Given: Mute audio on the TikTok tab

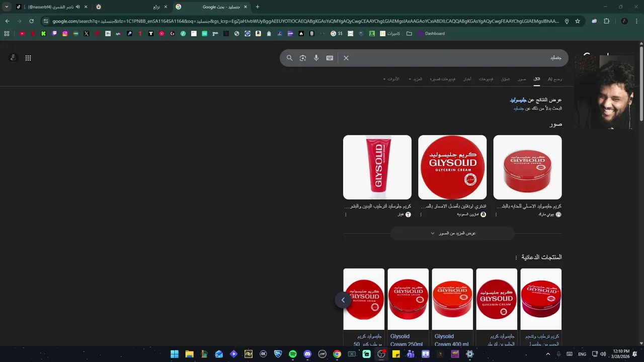Looking at the screenshot, I should [77, 7].
